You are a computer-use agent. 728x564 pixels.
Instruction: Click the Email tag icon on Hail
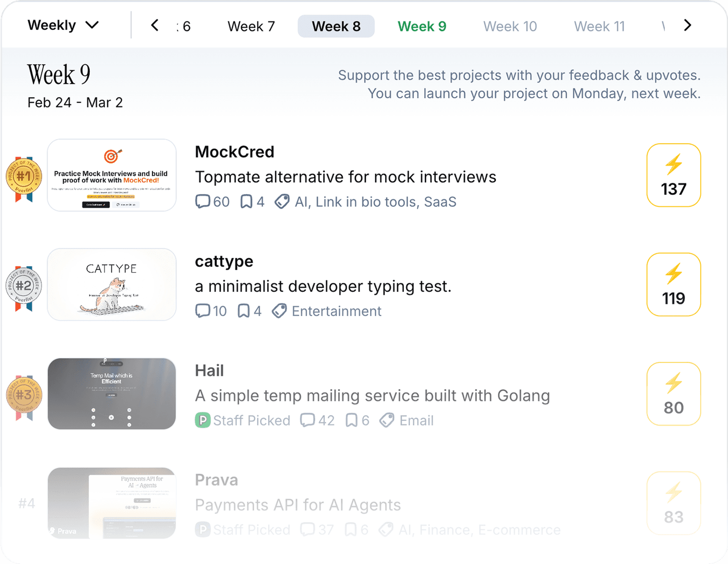tap(387, 420)
